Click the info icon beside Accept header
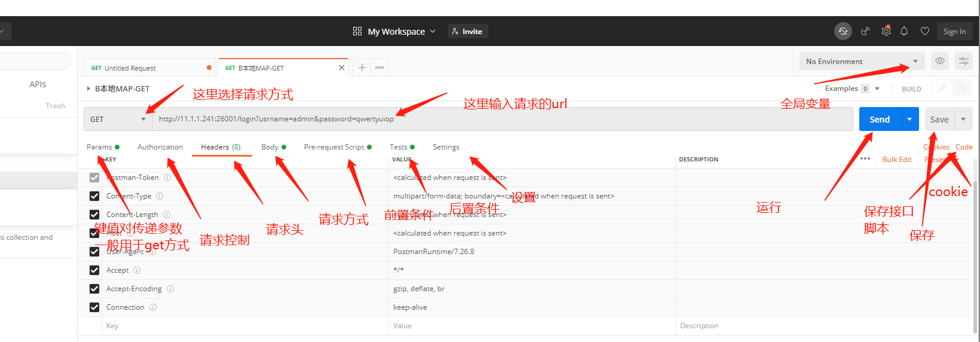 pos(137,270)
